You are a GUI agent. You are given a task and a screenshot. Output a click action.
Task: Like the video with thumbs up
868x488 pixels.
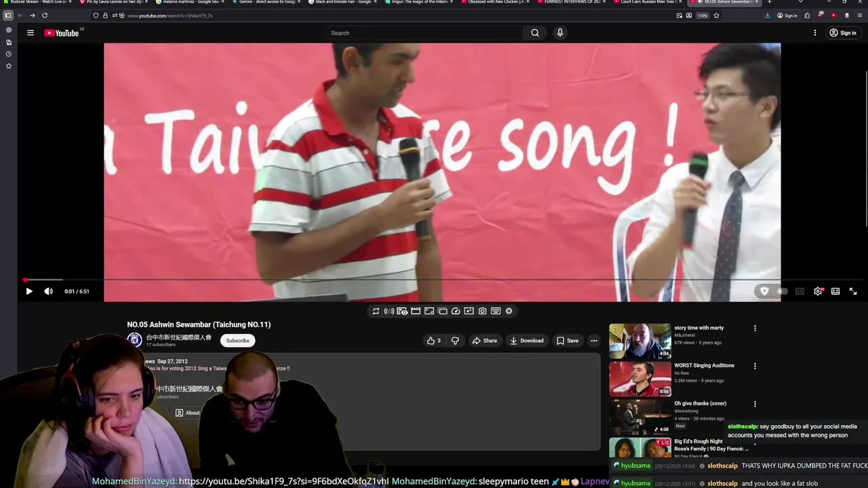click(x=433, y=340)
